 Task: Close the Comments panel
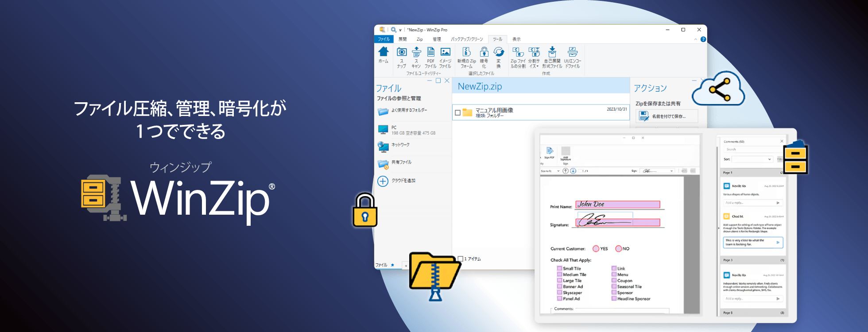point(782,141)
